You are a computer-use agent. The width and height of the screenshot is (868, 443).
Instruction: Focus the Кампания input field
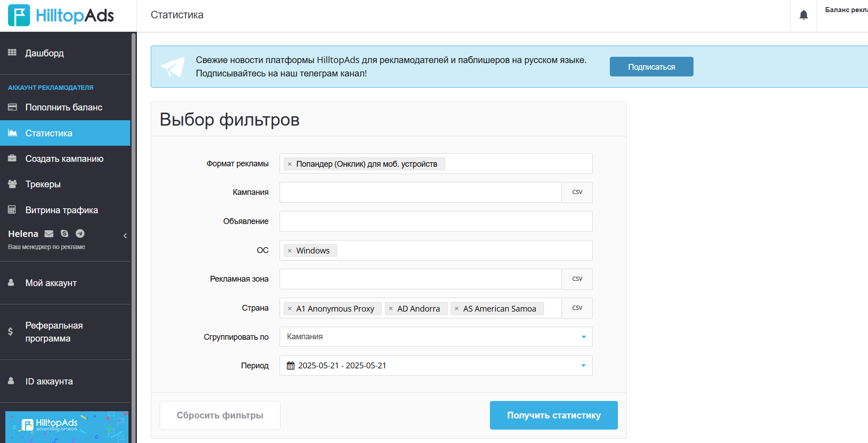[x=421, y=192]
